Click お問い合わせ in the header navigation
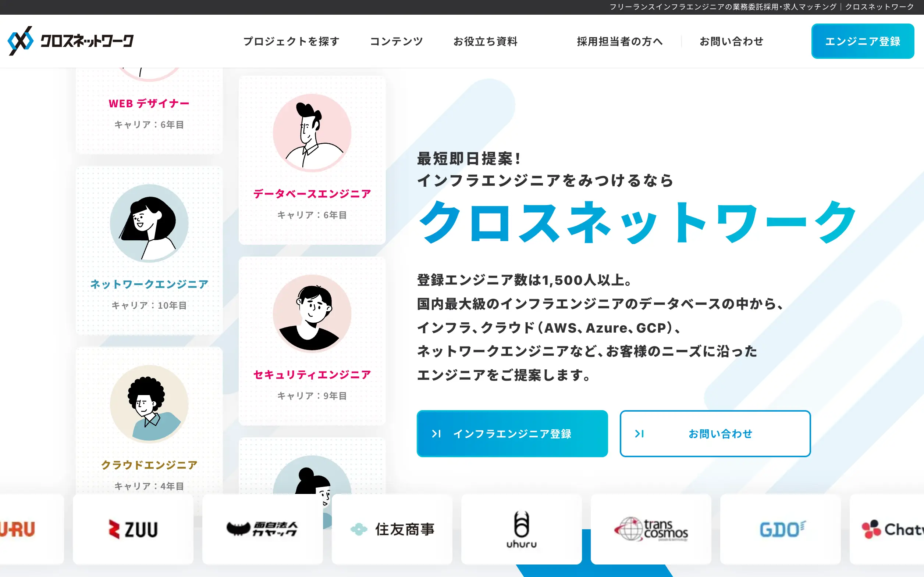The width and height of the screenshot is (924, 577). (x=732, y=41)
